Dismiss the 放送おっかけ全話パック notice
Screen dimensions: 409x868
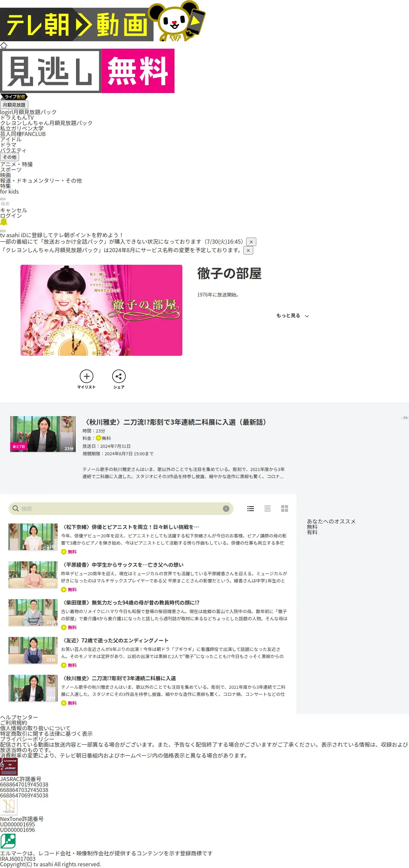(251, 242)
